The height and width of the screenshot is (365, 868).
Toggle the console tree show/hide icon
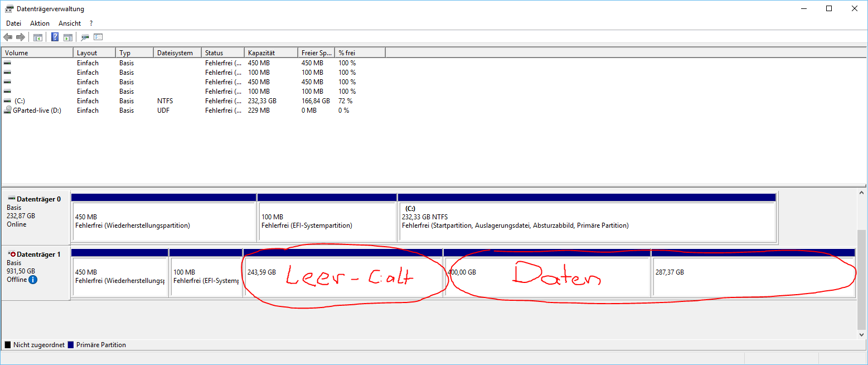tap(38, 37)
